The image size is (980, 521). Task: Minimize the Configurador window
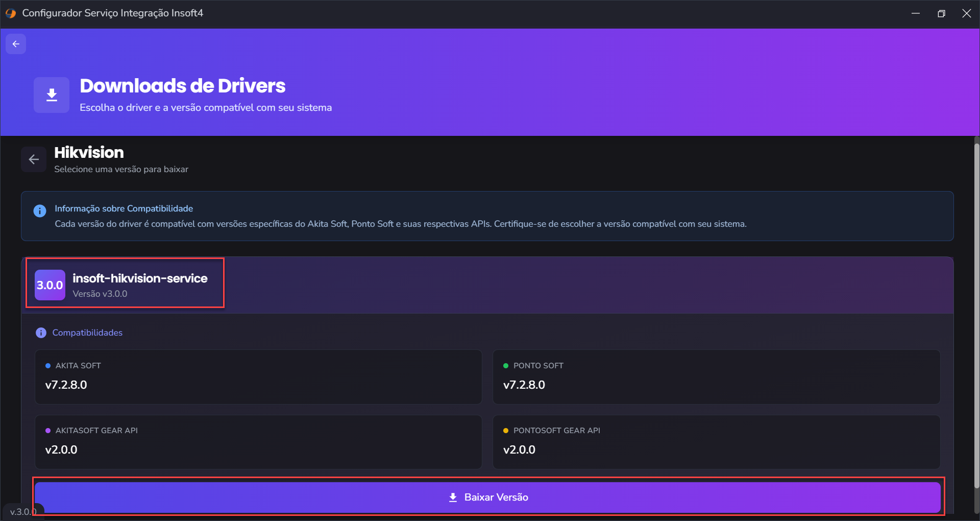click(x=916, y=13)
